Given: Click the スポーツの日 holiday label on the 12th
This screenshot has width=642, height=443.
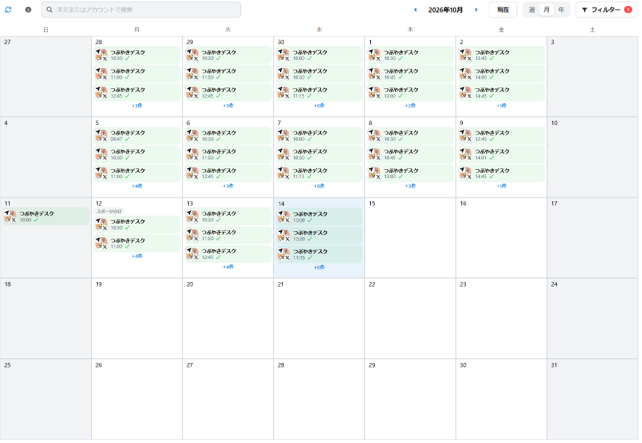Looking at the screenshot, I should pos(109,211).
